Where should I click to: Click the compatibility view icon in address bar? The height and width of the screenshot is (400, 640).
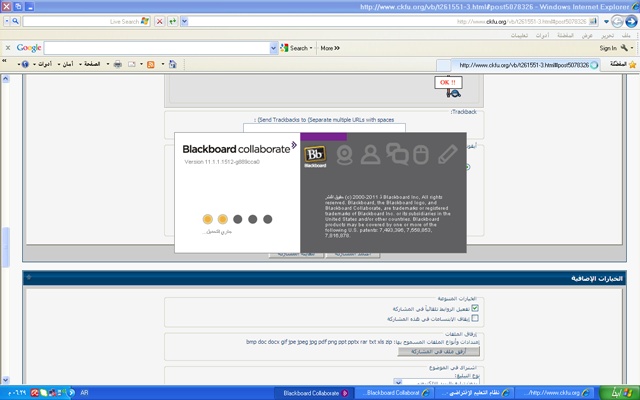593,21
